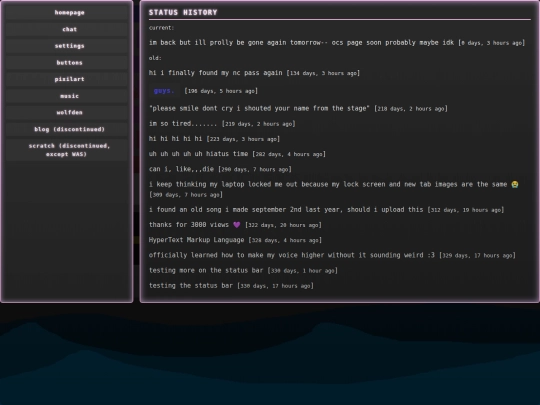Select the 'old:' label
Viewport: 540px width, 405px height.
(x=155, y=58)
